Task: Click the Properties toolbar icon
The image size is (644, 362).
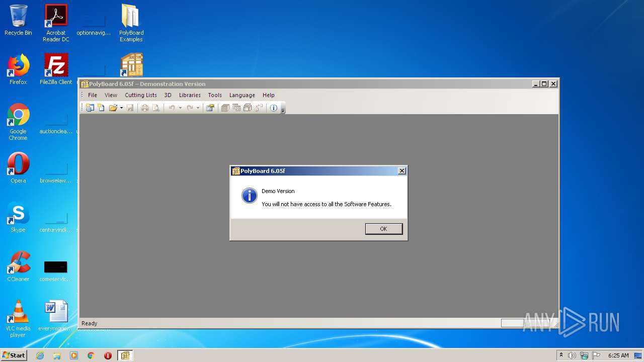Action: (210, 108)
